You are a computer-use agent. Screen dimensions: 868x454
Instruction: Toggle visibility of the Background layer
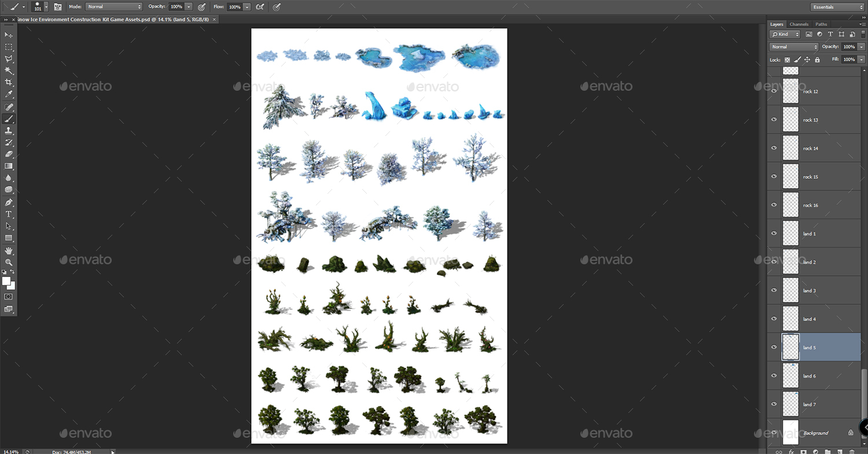774,433
